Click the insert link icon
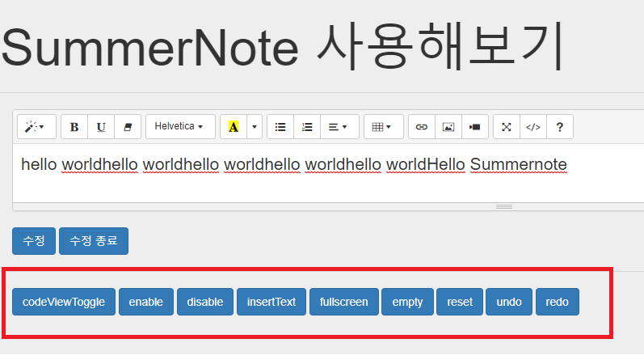Screen dimensions: 644x360 click(x=422, y=127)
